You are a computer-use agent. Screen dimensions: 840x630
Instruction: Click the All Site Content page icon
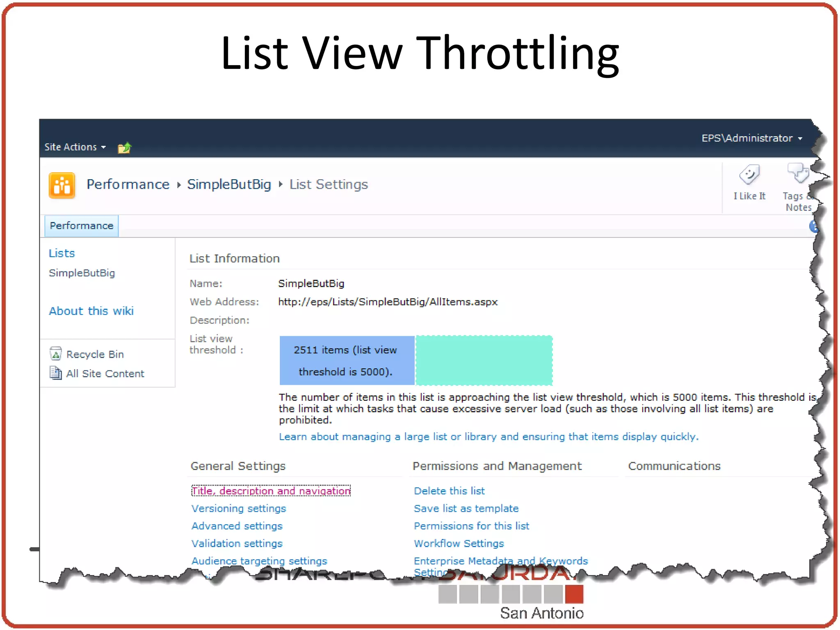click(x=55, y=372)
